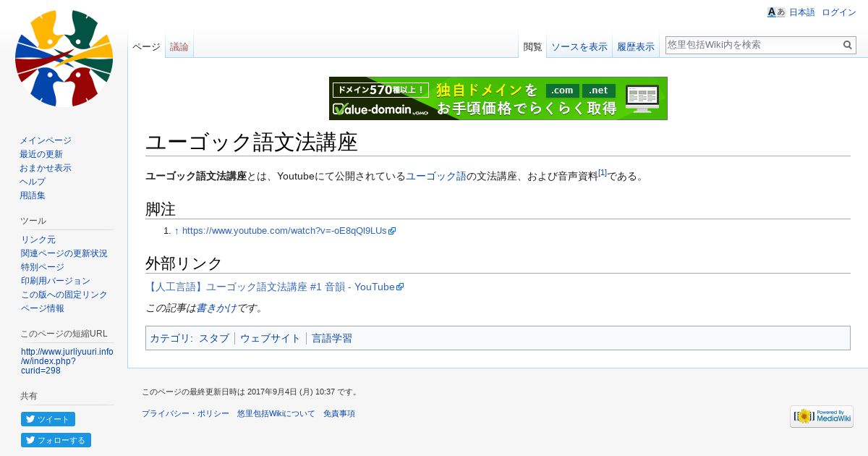This screenshot has width=868, height=456.
Task: Click the search magnifier icon
Action: 848,45
